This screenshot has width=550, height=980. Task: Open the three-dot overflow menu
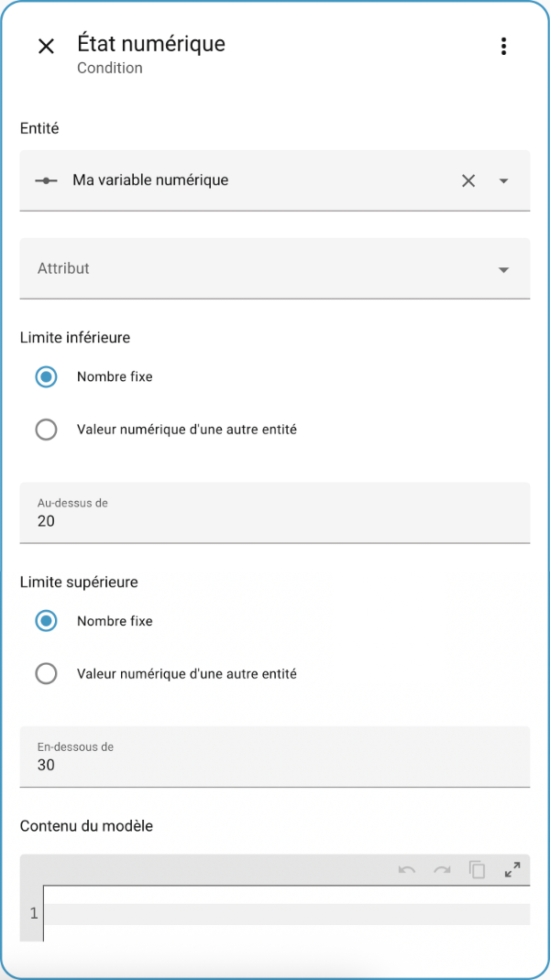[503, 46]
